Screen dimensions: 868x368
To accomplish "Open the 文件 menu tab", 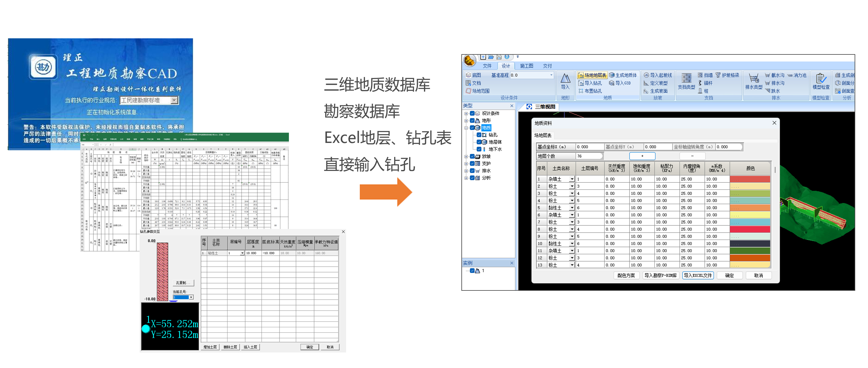I will pyautogui.click(x=487, y=66).
